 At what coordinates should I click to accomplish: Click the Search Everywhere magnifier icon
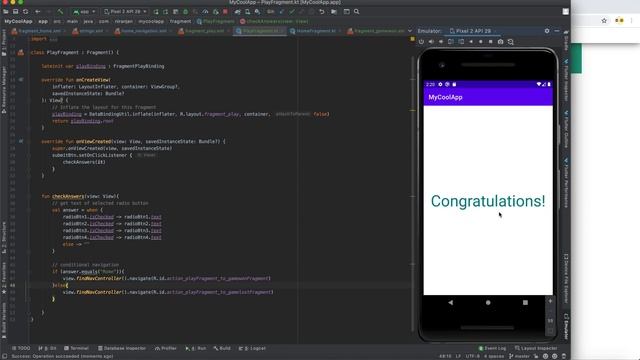click(x=356, y=11)
